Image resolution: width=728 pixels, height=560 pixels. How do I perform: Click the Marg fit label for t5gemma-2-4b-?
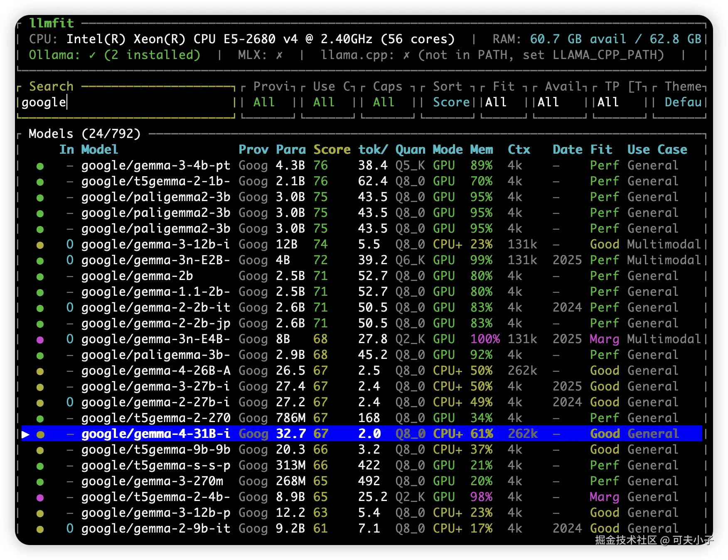[x=605, y=497]
